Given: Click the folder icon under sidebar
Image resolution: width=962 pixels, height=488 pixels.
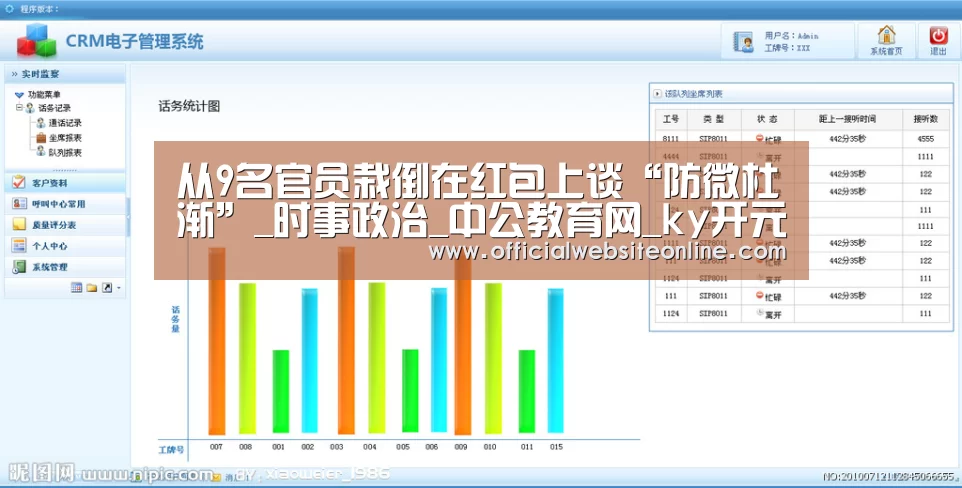Looking at the screenshot, I should coord(91,287).
